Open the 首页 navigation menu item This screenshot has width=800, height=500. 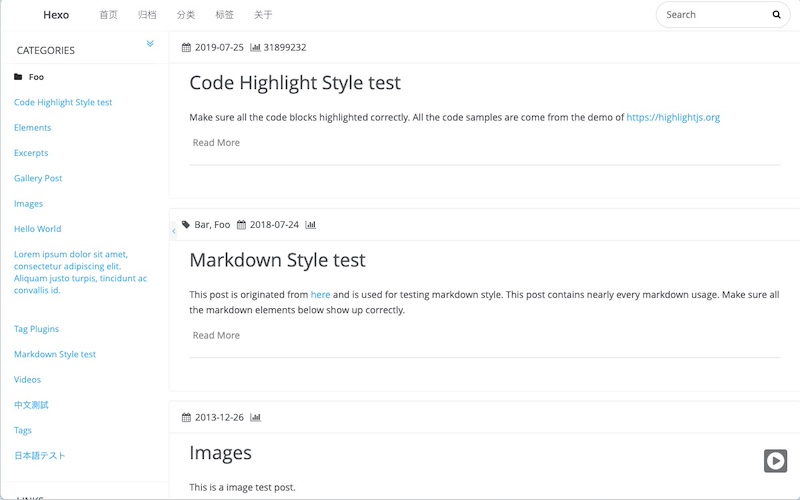(108, 15)
